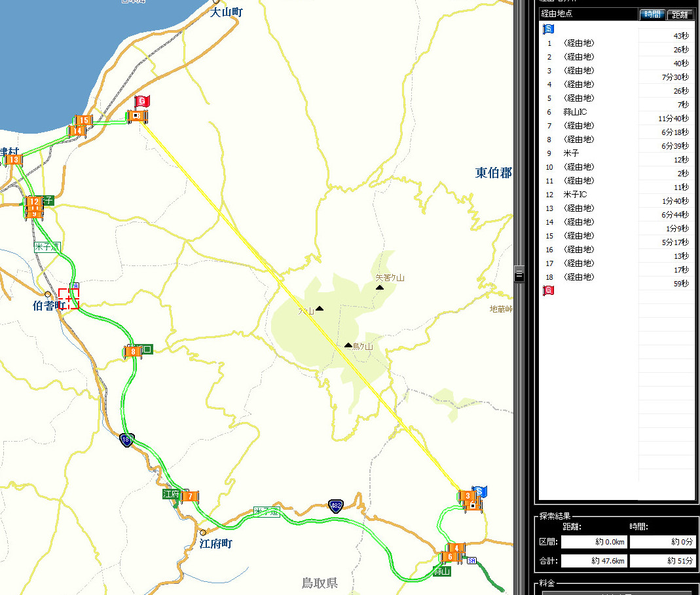
Task: Click the red goal flag G on map
Action: click(142, 101)
